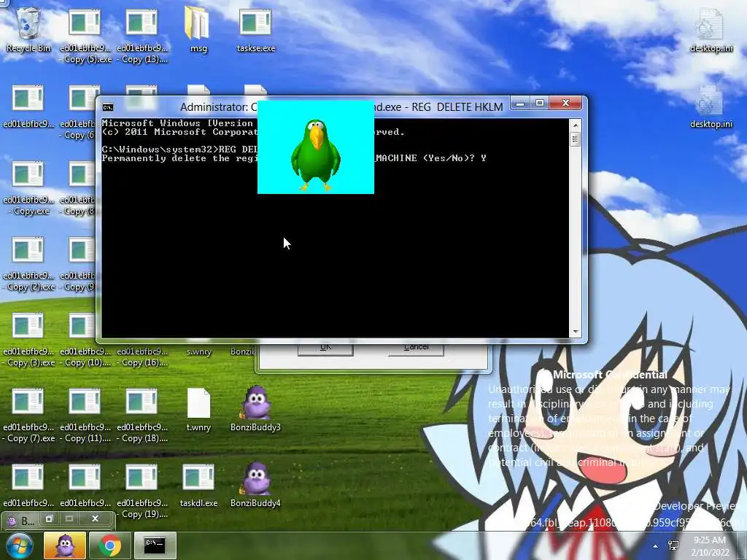The height and width of the screenshot is (560, 747).
Task: Select the Copy (5).exe desktop icon
Action: (x=85, y=36)
